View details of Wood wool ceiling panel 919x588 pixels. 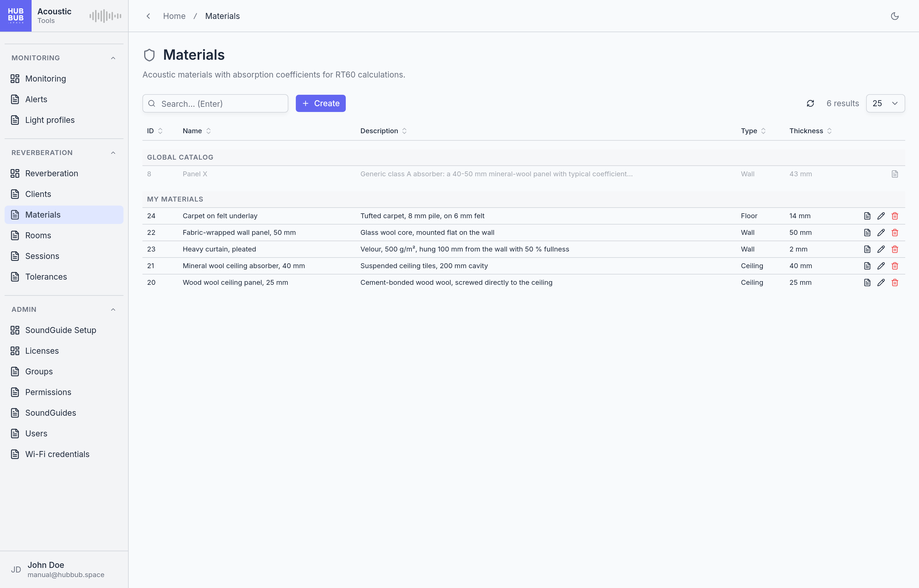(x=867, y=283)
